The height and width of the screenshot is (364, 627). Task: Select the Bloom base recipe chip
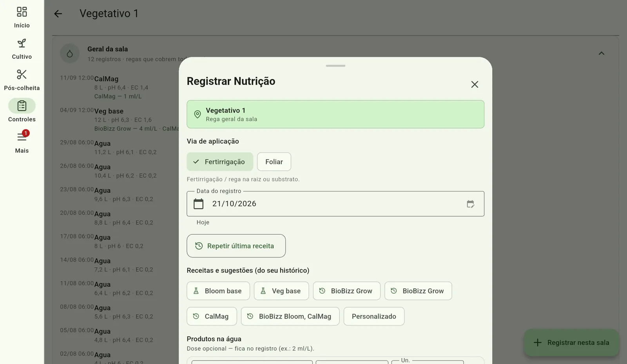click(x=218, y=291)
